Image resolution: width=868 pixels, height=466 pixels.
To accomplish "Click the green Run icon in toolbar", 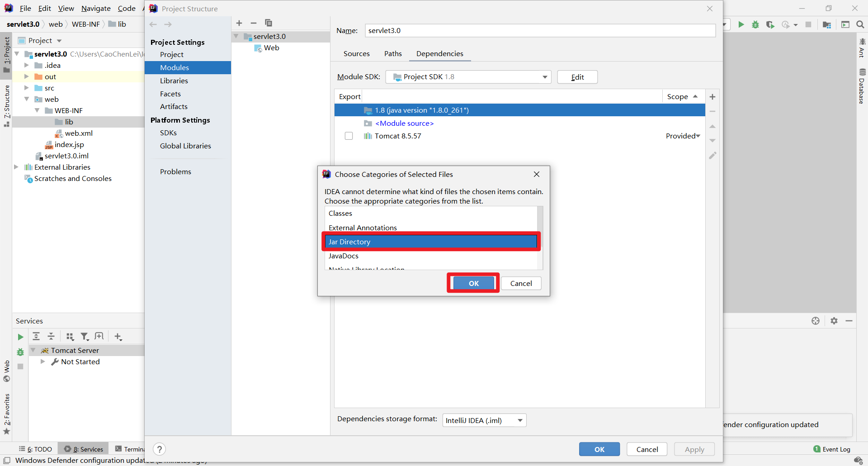I will tap(741, 24).
